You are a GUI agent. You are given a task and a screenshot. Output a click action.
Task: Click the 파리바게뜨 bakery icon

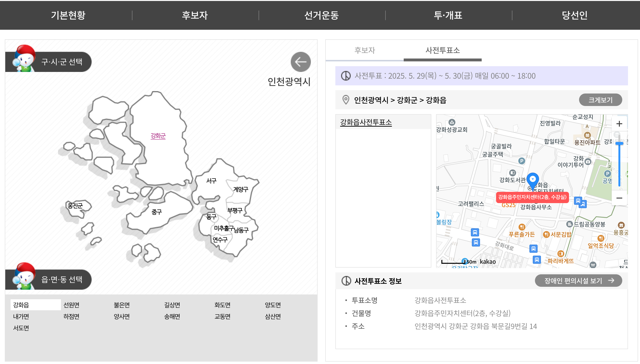pos(561,254)
